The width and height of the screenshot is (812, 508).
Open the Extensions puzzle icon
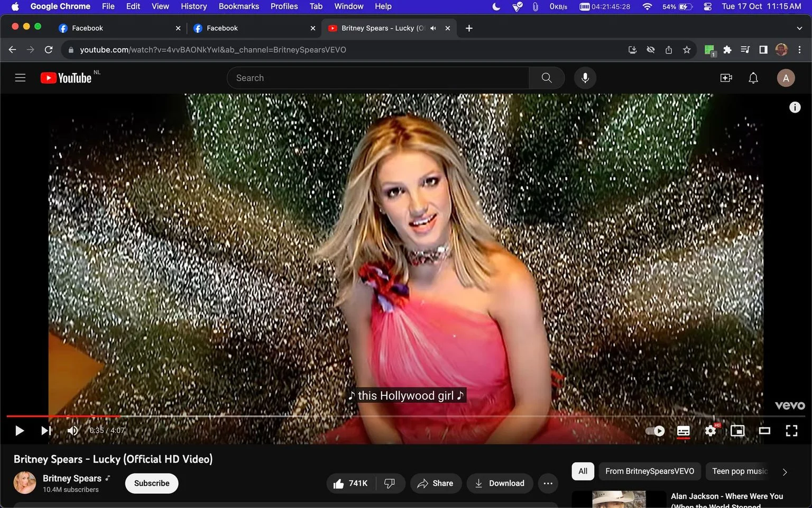tap(727, 50)
